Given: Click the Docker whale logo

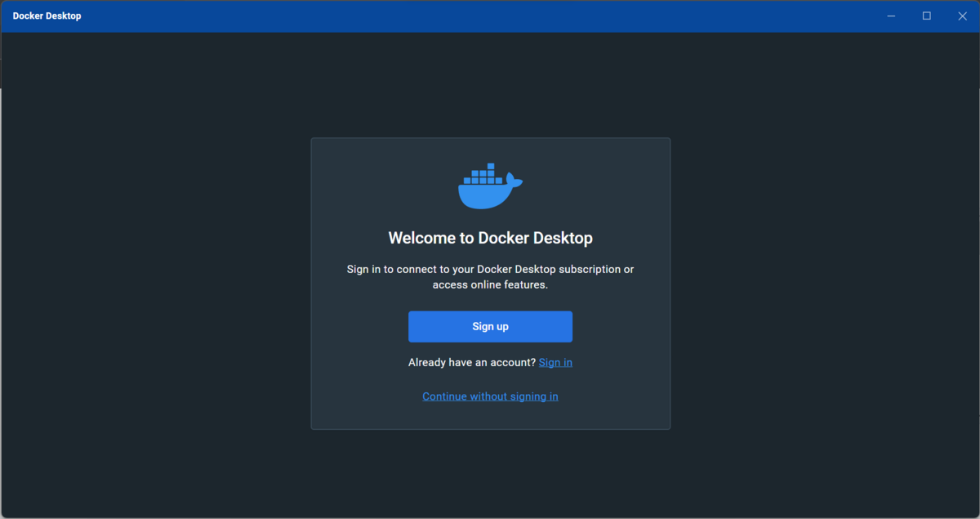Looking at the screenshot, I should coord(490,186).
